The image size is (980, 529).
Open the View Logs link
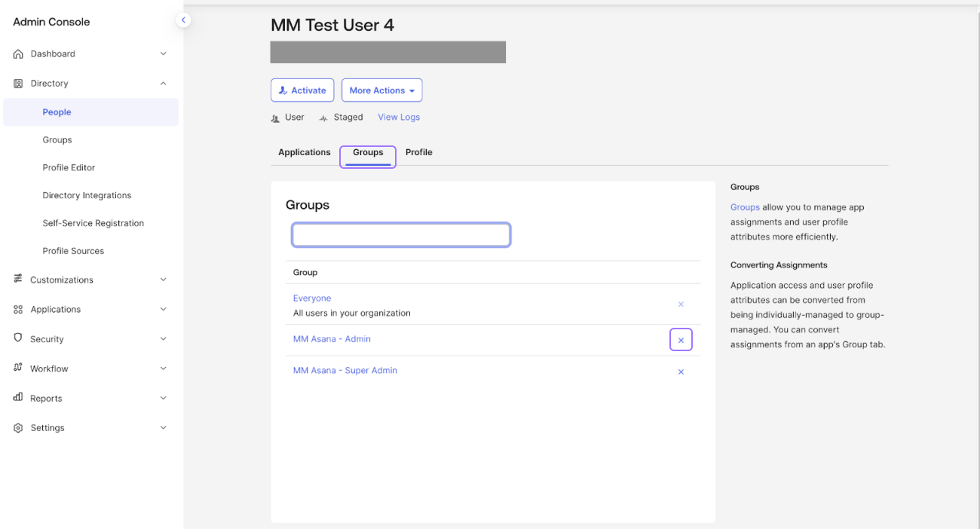pos(399,118)
